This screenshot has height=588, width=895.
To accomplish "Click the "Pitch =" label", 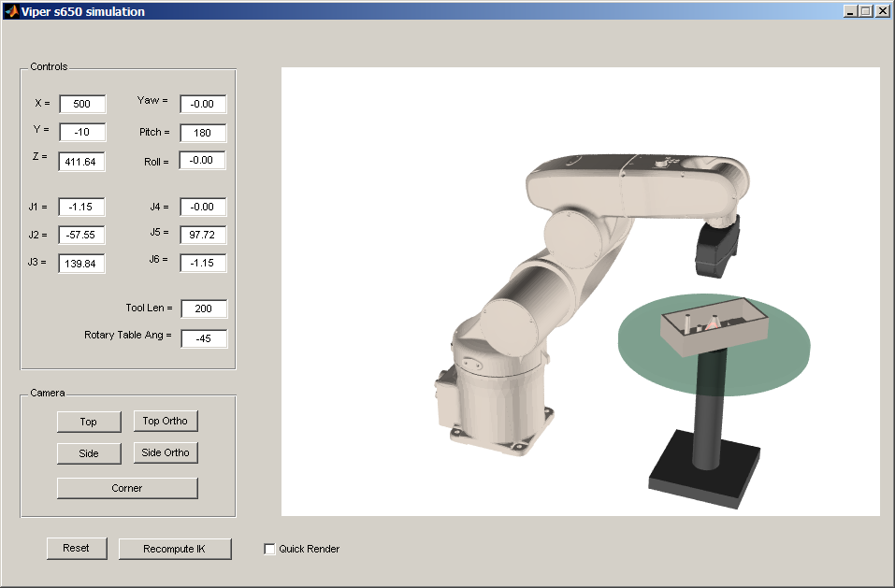I will (x=154, y=133).
